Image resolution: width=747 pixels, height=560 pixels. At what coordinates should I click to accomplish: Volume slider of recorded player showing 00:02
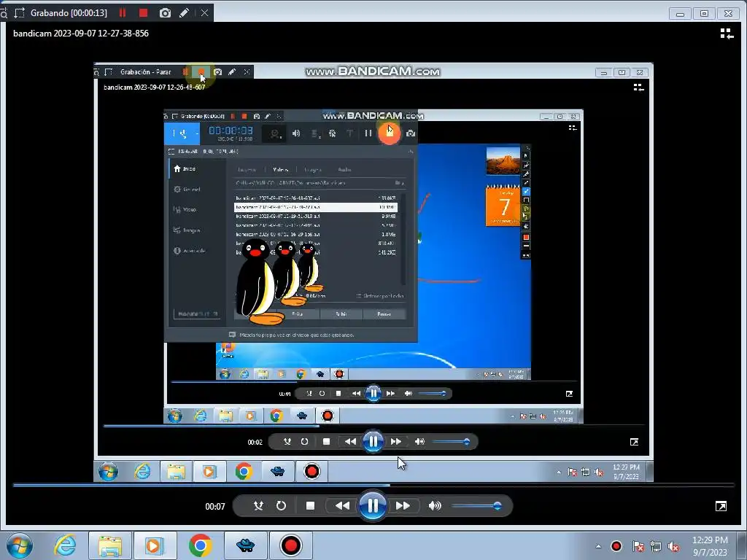(x=452, y=442)
